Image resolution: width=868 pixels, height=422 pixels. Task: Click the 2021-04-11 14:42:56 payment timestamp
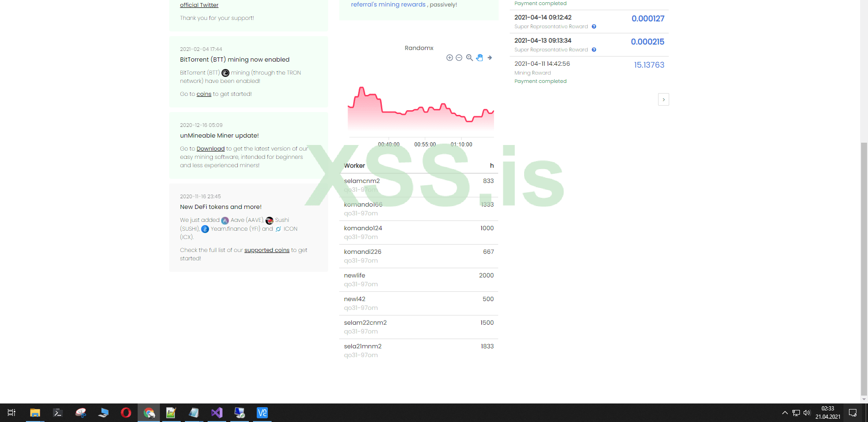[x=542, y=64]
